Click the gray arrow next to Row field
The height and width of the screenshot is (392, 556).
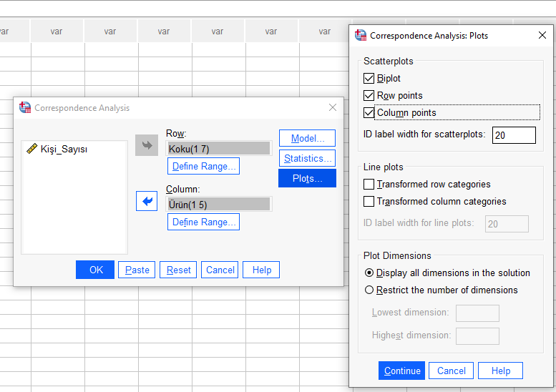pyautogui.click(x=146, y=145)
